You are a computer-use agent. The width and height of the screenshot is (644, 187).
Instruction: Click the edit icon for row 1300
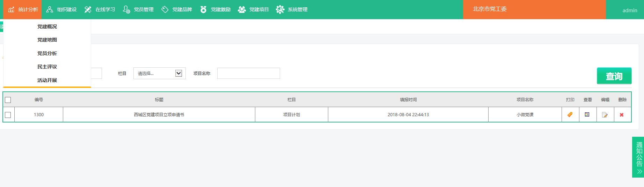(605, 115)
